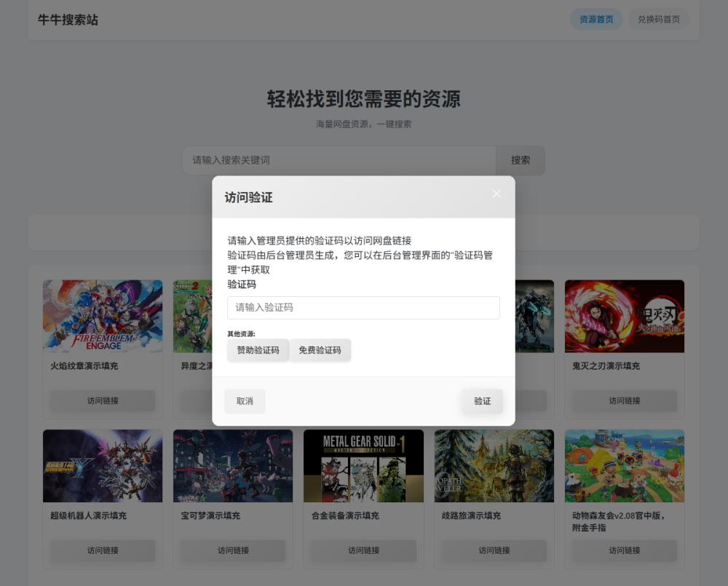Select the 动物森友会 cover thumbnail
Viewport: 728px width, 586px height.
[x=624, y=465]
